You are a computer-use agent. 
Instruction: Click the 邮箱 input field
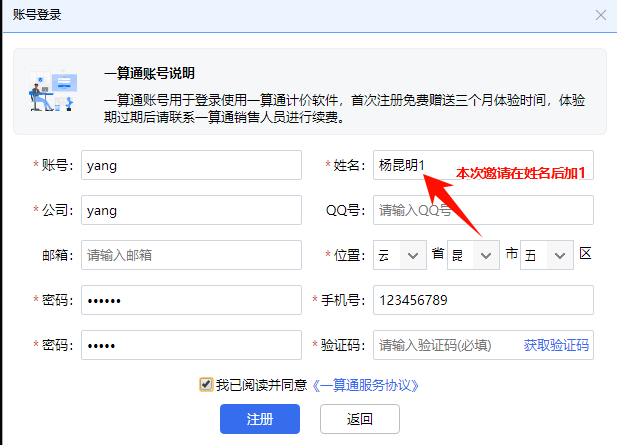point(191,255)
